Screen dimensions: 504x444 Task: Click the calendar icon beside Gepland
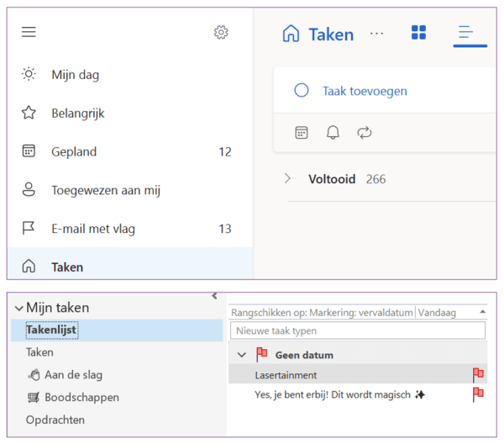[29, 151]
